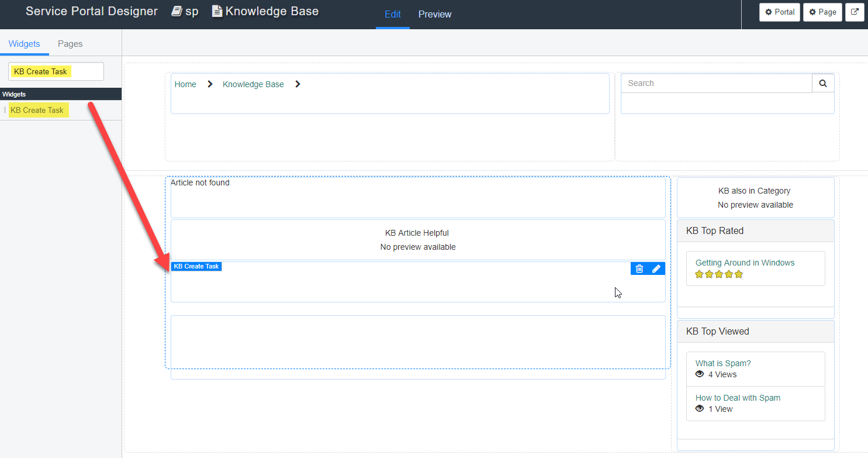The width and height of the screenshot is (868, 458).
Task: Open Getting Around in Windows article
Action: [745, 263]
